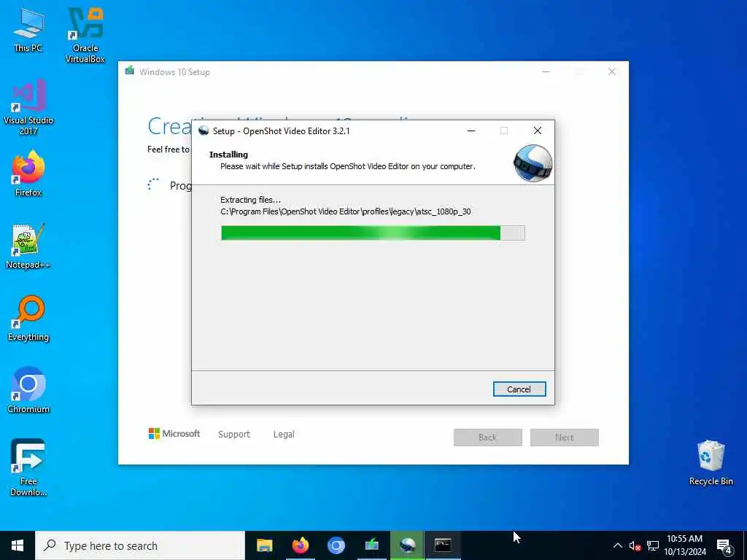
Task: Open the Windows Start menu
Action: pos(18,545)
